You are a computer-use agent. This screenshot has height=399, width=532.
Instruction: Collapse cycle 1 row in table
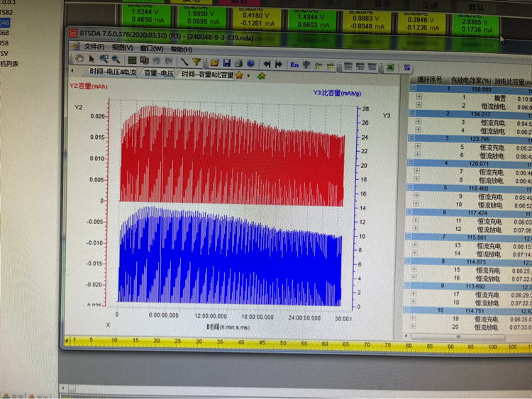tap(413, 89)
